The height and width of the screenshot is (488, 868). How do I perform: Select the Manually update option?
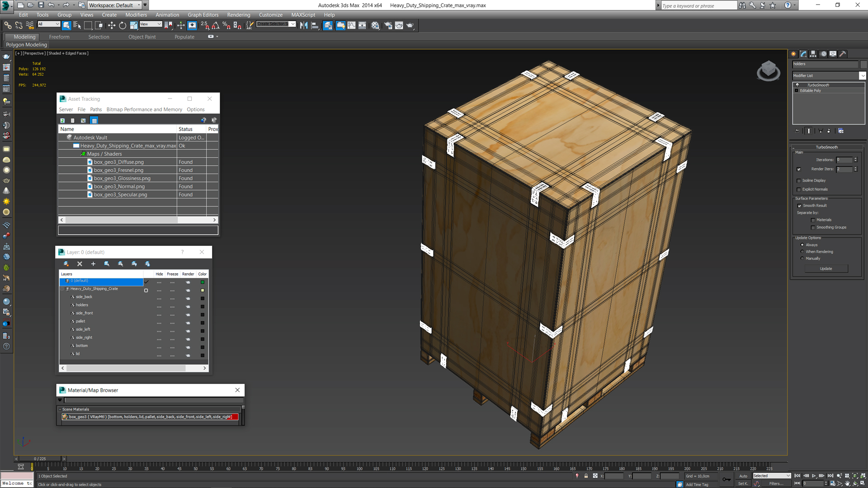802,258
